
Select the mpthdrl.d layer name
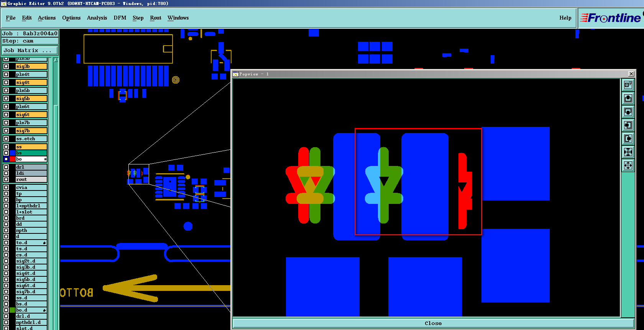[31, 322]
